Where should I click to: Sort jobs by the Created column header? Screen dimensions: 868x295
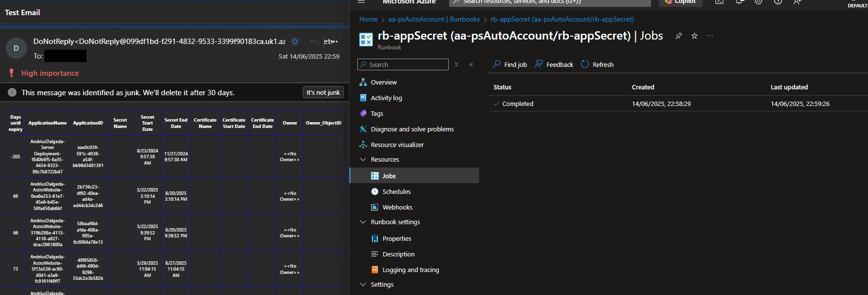pyautogui.click(x=643, y=87)
